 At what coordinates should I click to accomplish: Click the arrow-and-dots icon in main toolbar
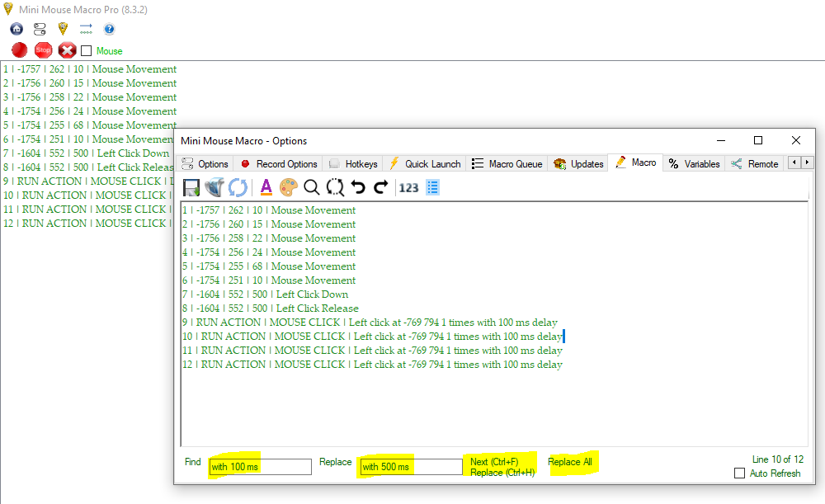click(86, 29)
